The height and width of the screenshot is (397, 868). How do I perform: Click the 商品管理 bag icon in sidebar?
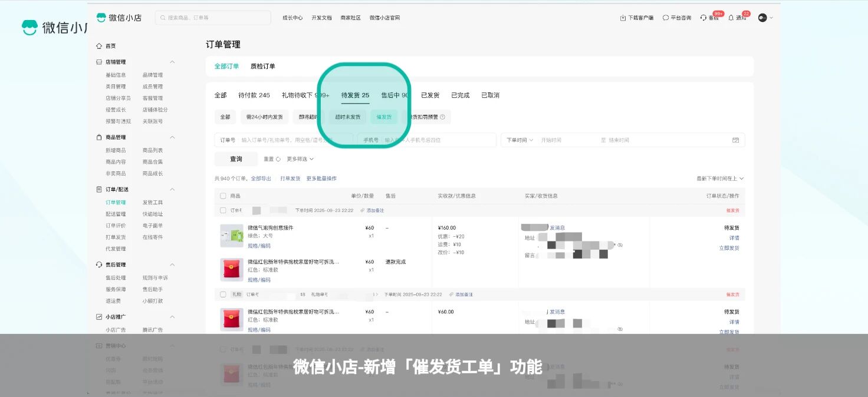99,137
